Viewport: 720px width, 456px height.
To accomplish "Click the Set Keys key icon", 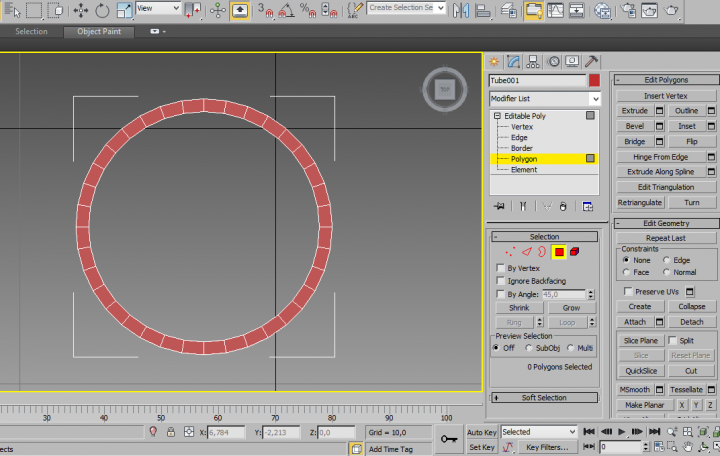I will click(449, 439).
